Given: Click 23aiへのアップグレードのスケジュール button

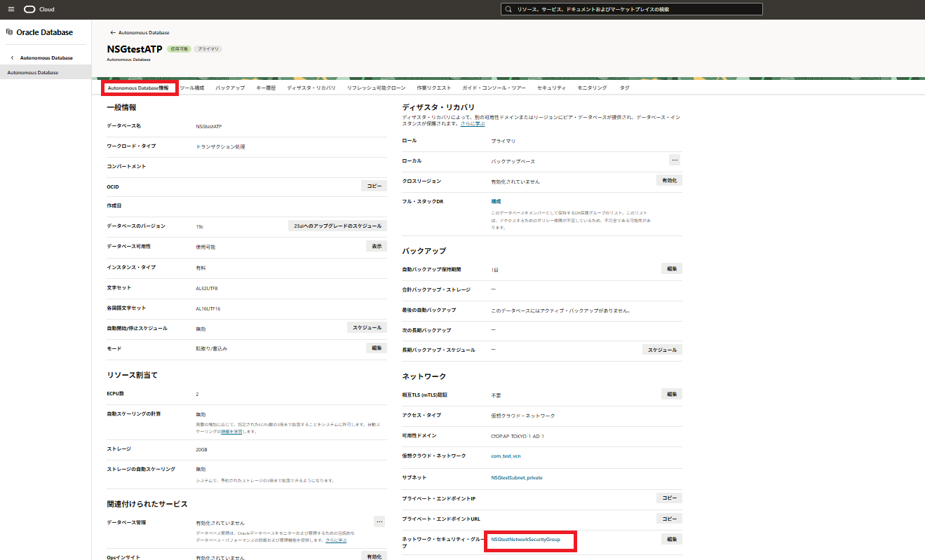Looking at the screenshot, I should [x=337, y=226].
